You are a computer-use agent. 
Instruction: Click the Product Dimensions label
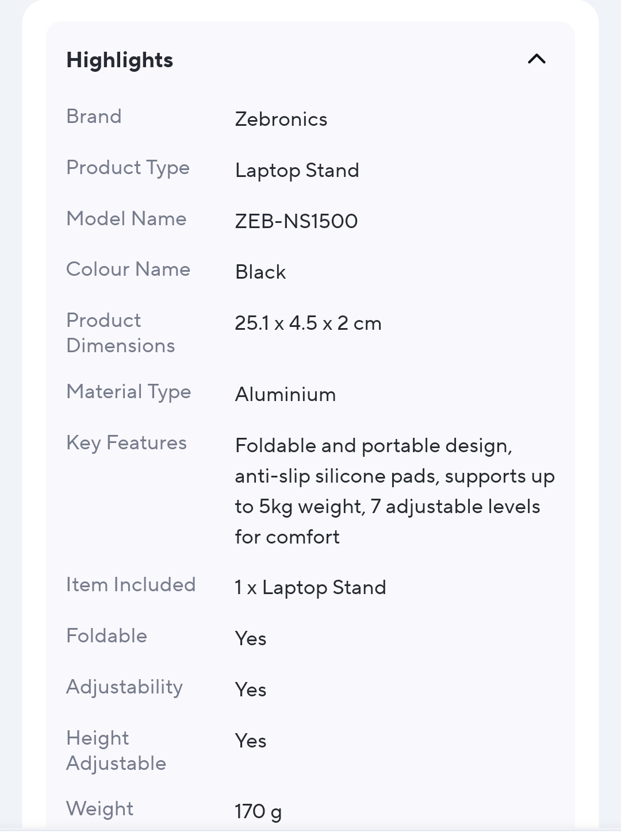click(120, 333)
